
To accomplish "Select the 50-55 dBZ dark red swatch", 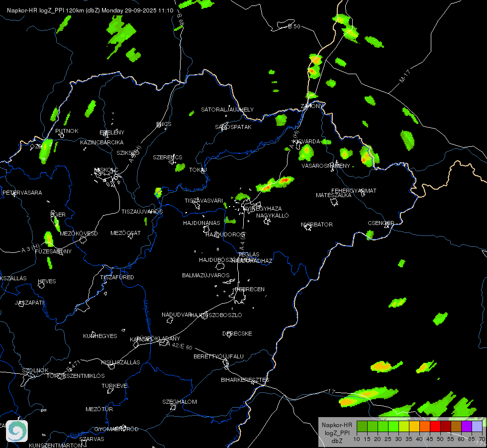I will click(x=446, y=427).
